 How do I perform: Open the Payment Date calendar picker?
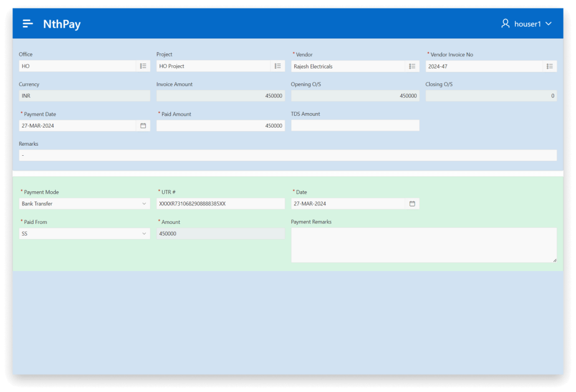(143, 126)
